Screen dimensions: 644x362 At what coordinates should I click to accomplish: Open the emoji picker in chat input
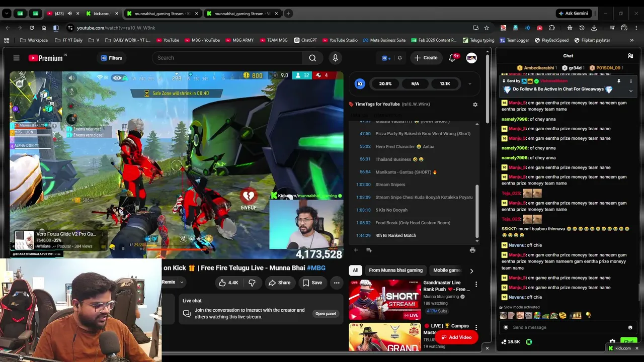click(630, 327)
